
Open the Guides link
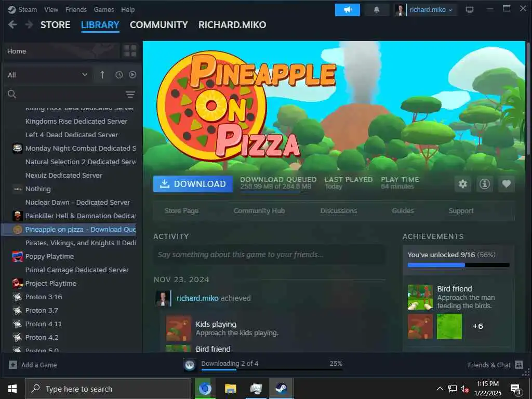tap(403, 211)
